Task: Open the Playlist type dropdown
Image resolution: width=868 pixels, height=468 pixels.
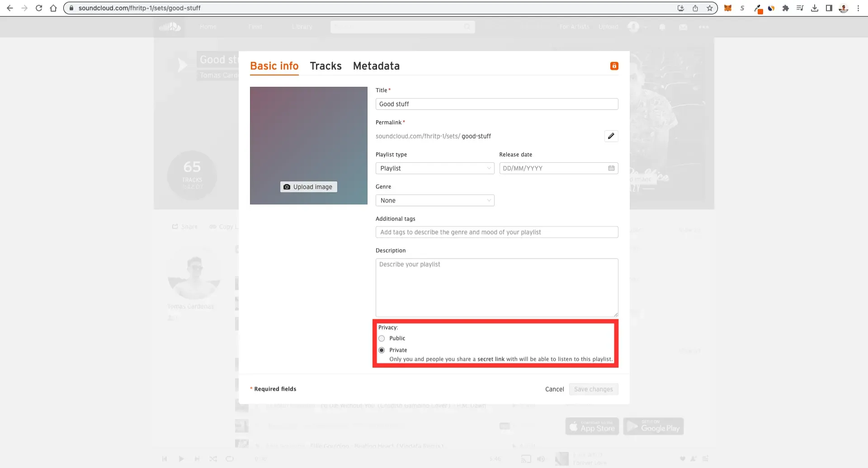Action: click(434, 168)
